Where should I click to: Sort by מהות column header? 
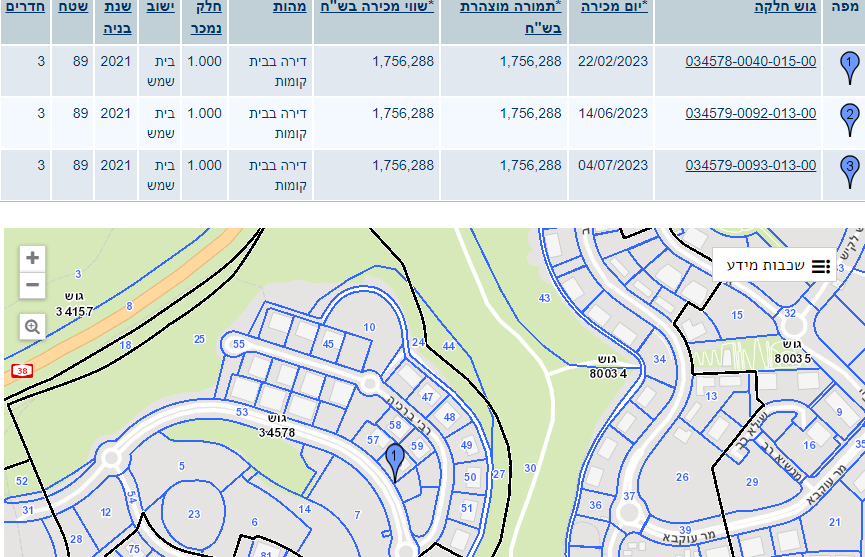pos(290,7)
